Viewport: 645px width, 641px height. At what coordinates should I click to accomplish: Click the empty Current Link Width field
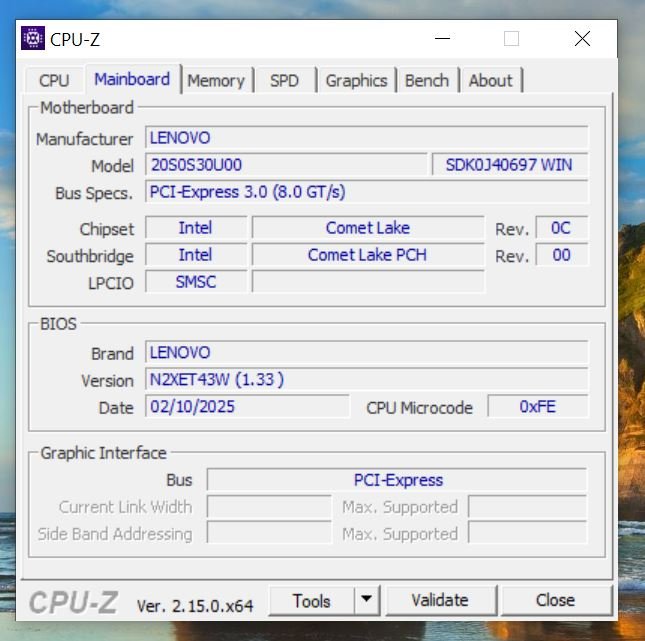tap(269, 507)
